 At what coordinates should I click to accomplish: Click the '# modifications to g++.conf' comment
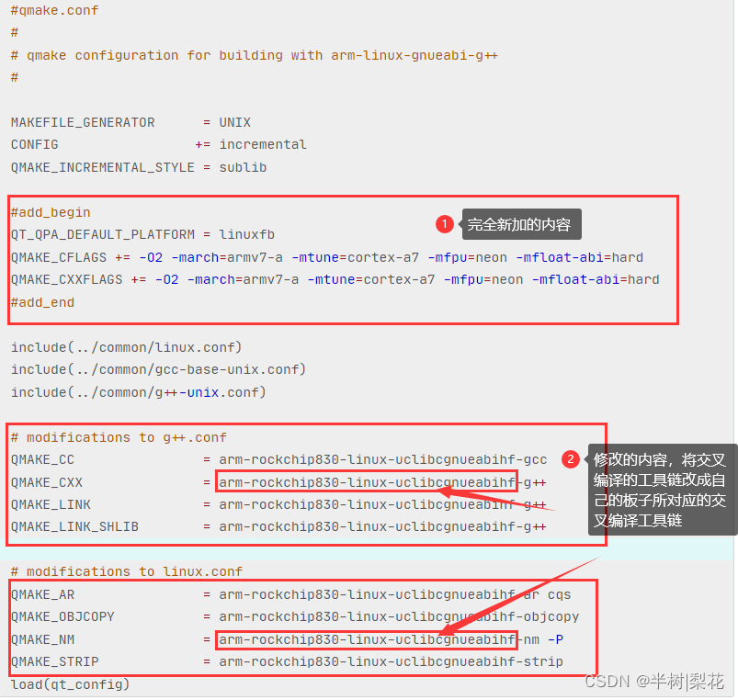tap(119, 438)
